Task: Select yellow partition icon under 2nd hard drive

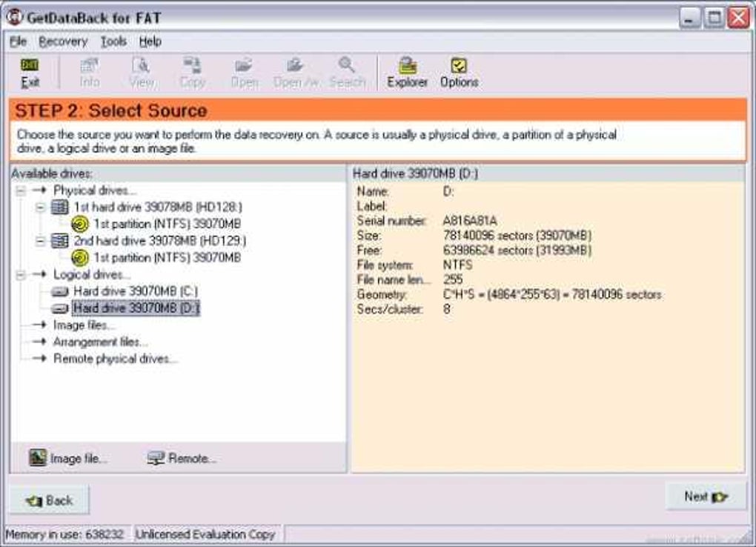Action: pyautogui.click(x=80, y=258)
